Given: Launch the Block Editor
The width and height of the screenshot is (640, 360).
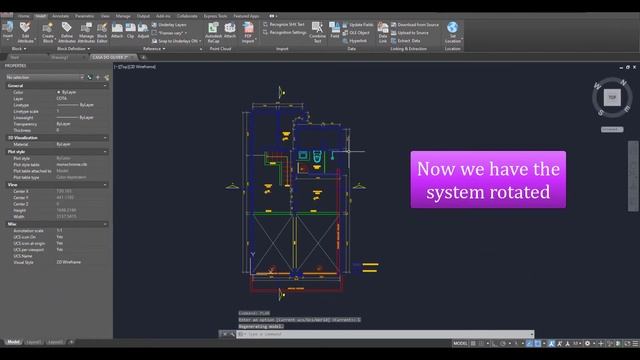Looking at the screenshot, I should [102, 32].
